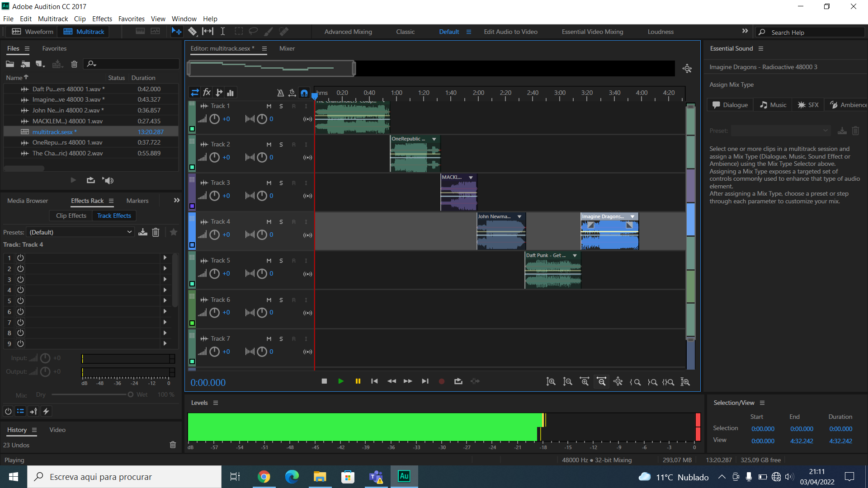Switch to the Mixer tab
Image resolution: width=868 pixels, height=488 pixels.
point(287,48)
